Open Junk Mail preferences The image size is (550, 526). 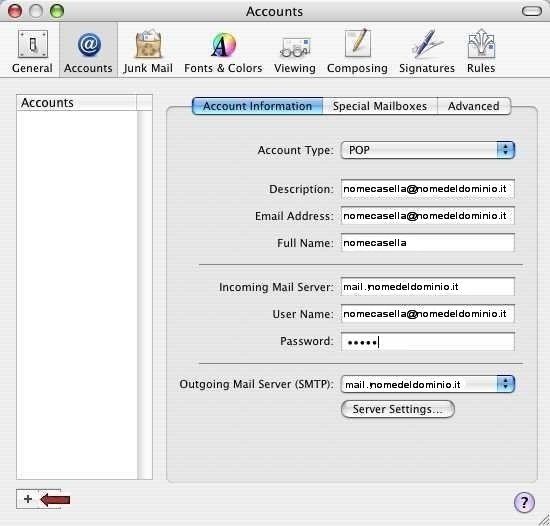tap(148, 51)
